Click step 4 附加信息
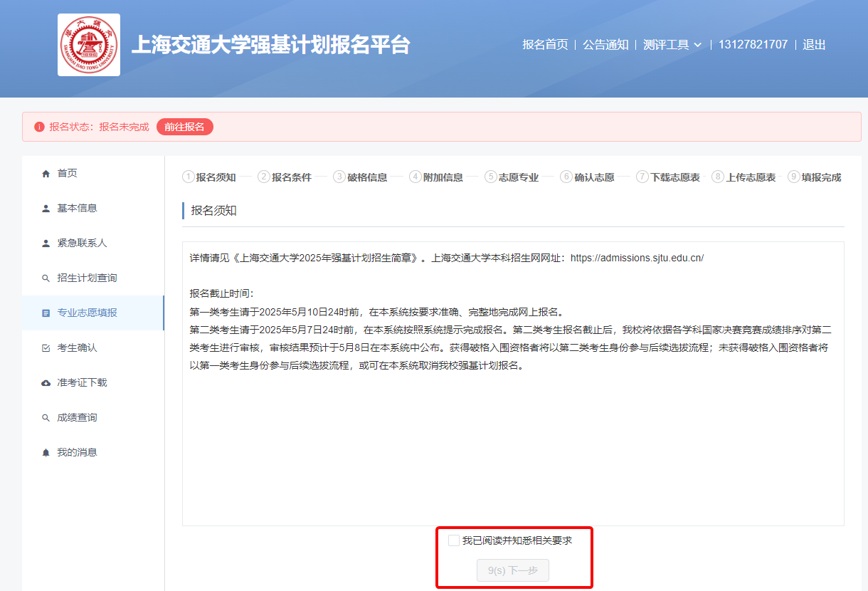 pos(436,177)
